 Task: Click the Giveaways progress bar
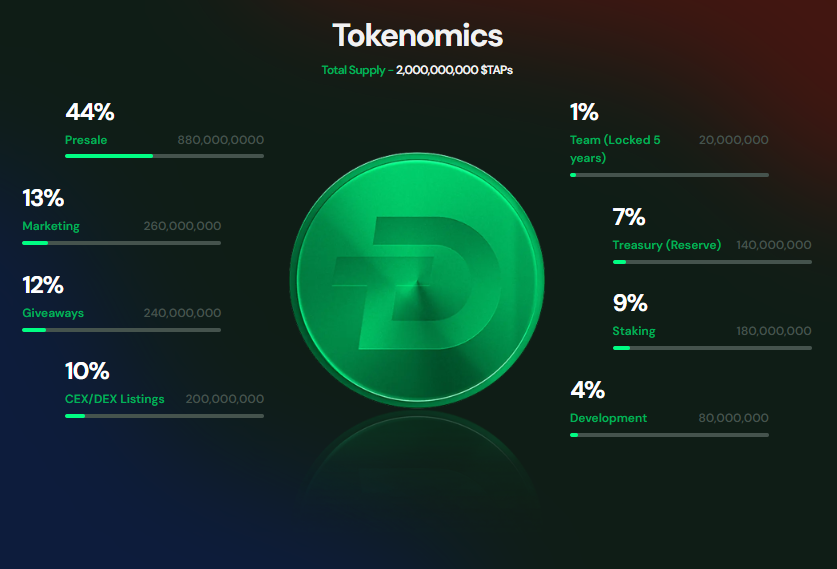121,330
